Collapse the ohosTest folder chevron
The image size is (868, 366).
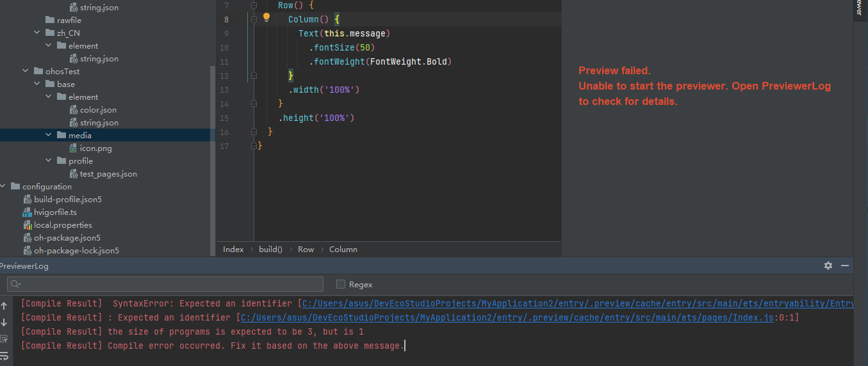tap(26, 71)
